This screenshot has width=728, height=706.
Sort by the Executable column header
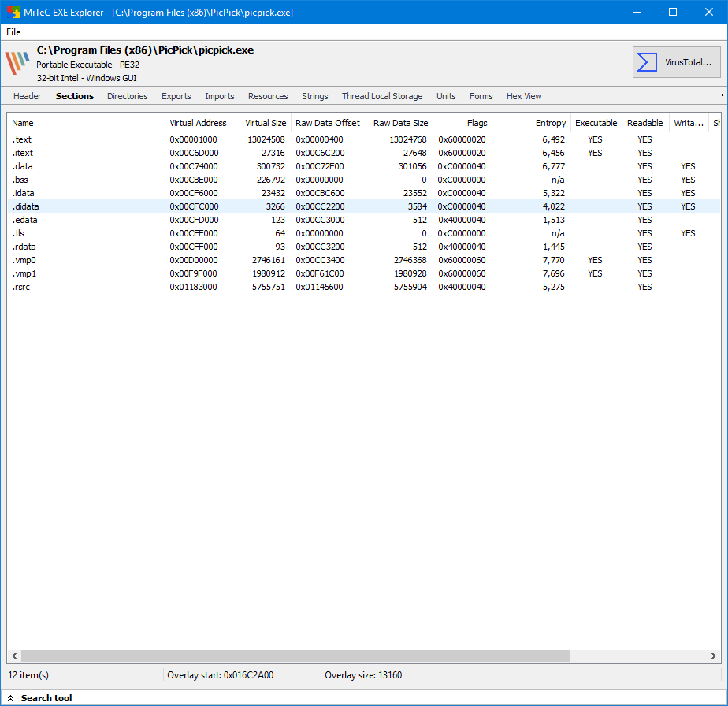coord(596,123)
